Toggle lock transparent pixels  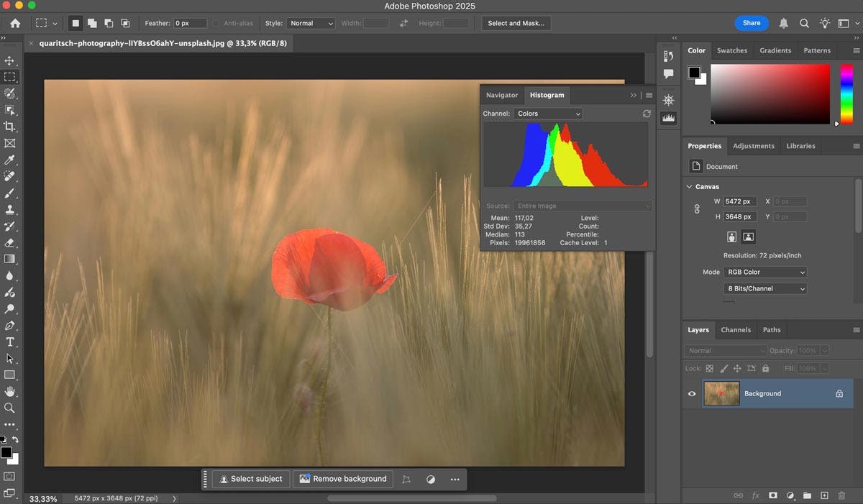point(709,367)
